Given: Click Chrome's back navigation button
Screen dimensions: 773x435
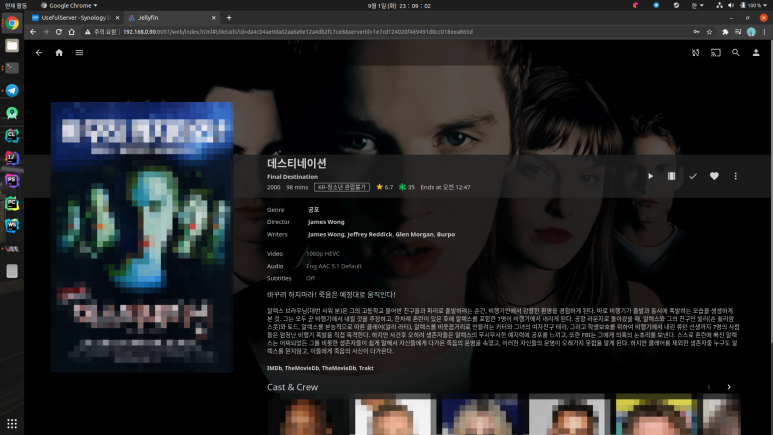Looking at the screenshot, I should [x=33, y=32].
